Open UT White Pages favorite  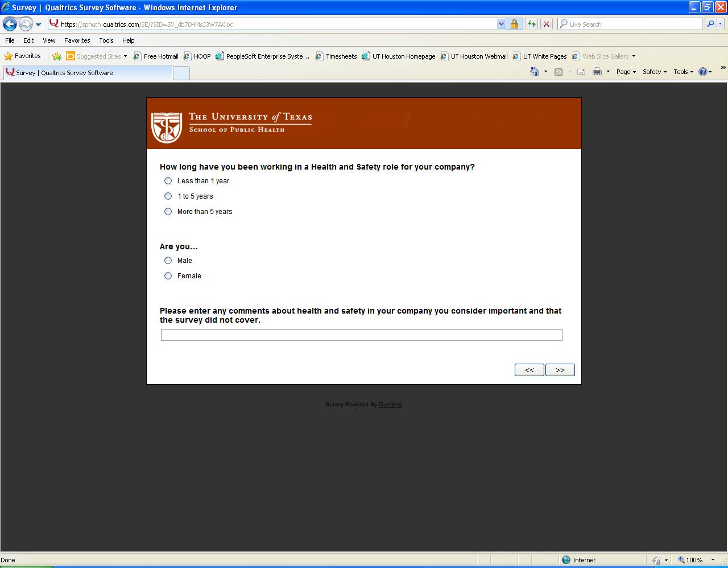tap(540, 56)
